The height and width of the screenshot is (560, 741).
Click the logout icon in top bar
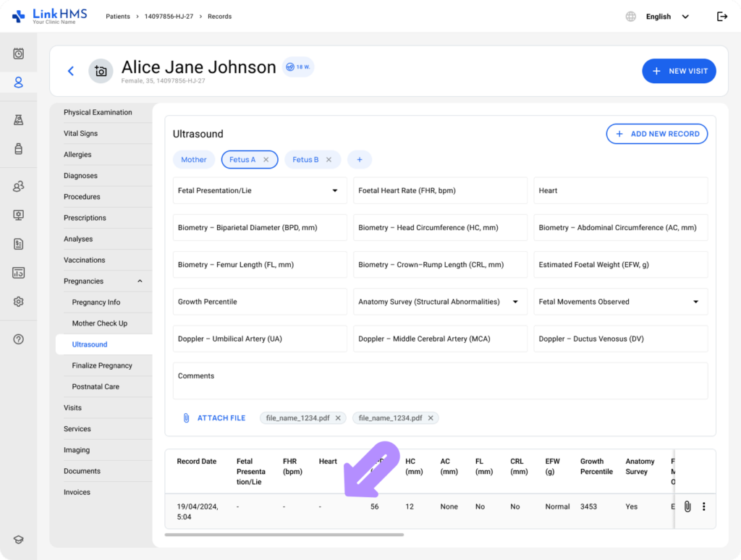coord(721,17)
